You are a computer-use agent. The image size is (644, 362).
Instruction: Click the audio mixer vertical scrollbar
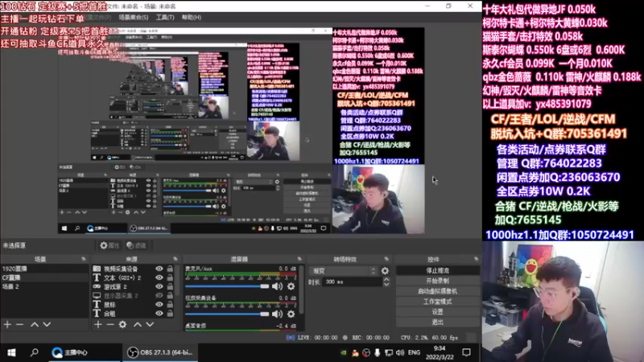(302, 291)
